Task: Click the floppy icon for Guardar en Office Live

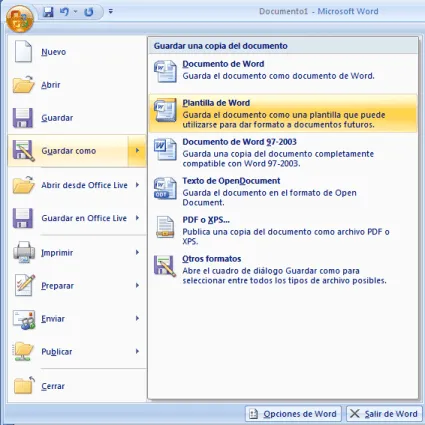Action: (x=23, y=218)
